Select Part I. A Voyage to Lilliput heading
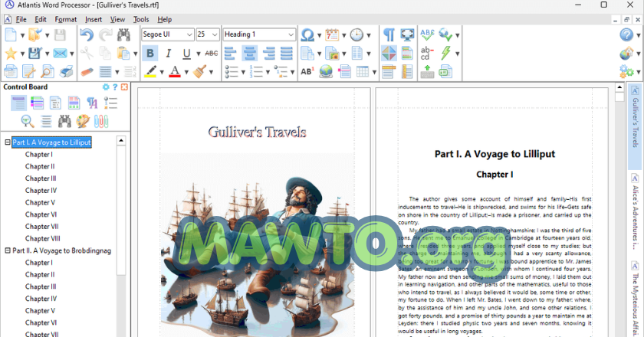 point(51,142)
